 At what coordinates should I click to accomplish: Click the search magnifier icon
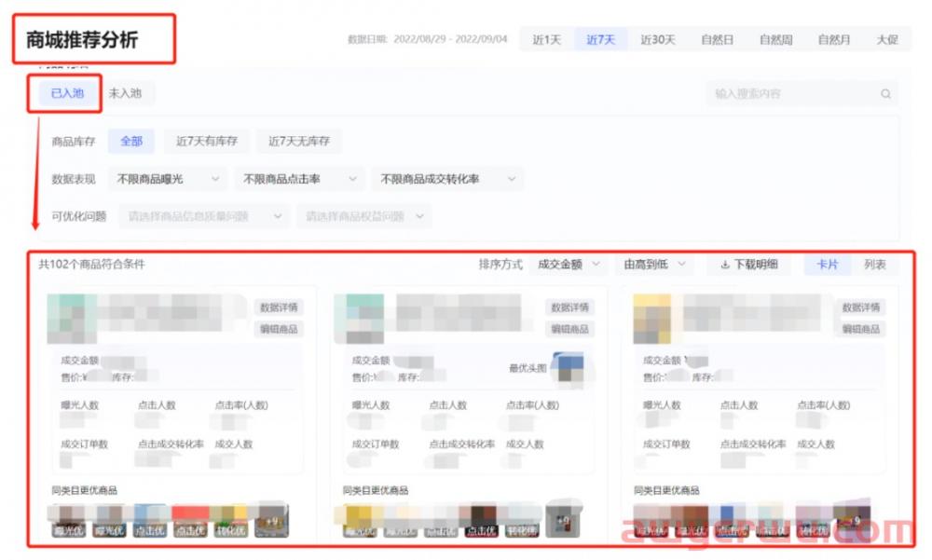[x=885, y=94]
